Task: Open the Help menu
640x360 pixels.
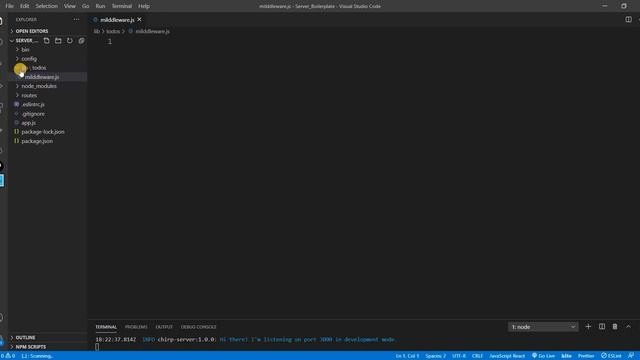Action: (x=144, y=6)
